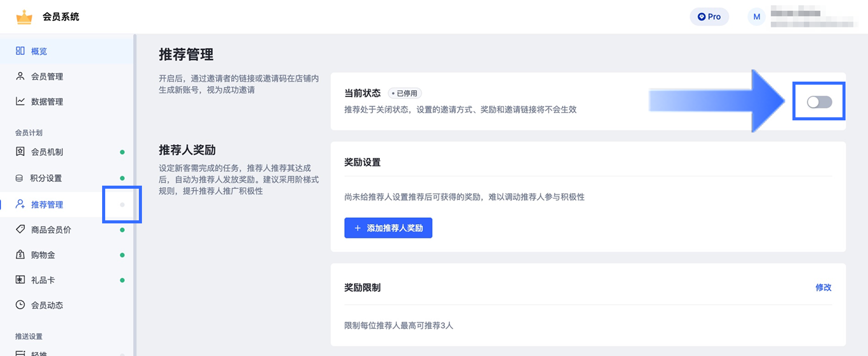
Task: Click the 购物金 bag icon
Action: coord(20,255)
